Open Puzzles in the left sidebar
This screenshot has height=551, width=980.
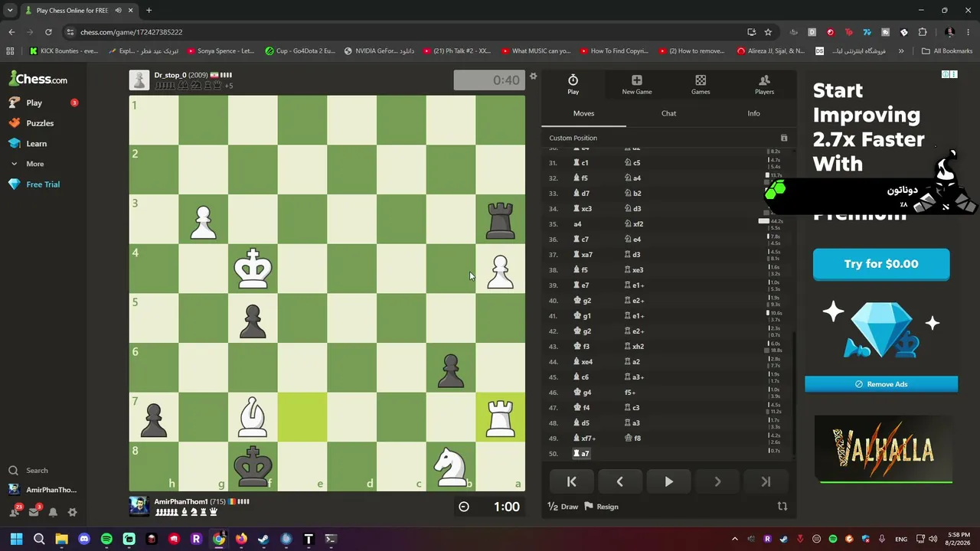click(x=40, y=123)
